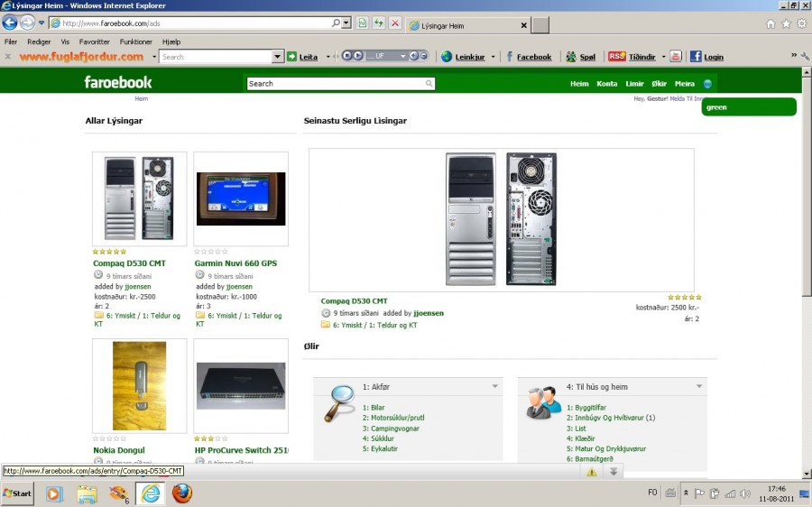Image resolution: width=812 pixels, height=507 pixels.
Task: Open Økir in faroebook navigation
Action: (x=660, y=83)
